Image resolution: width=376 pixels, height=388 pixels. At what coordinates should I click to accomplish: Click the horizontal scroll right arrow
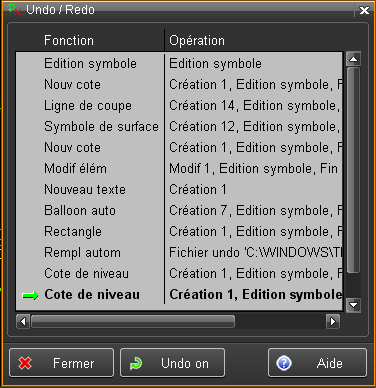pos(333,321)
